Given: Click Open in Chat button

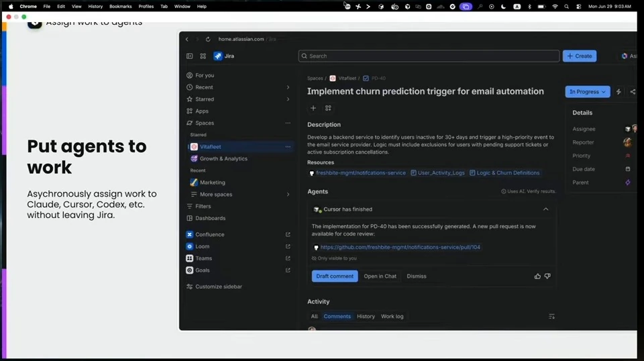Looking at the screenshot, I should pyautogui.click(x=380, y=276).
